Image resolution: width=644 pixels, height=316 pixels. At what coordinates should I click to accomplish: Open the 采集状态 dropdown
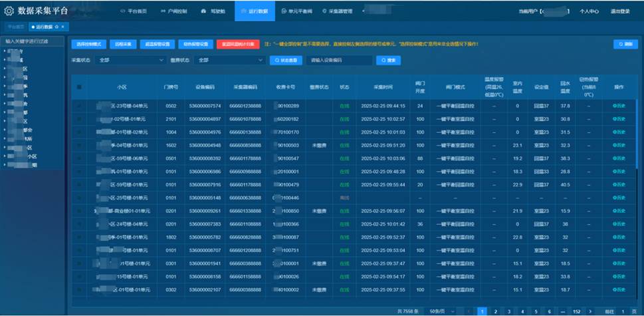130,61
